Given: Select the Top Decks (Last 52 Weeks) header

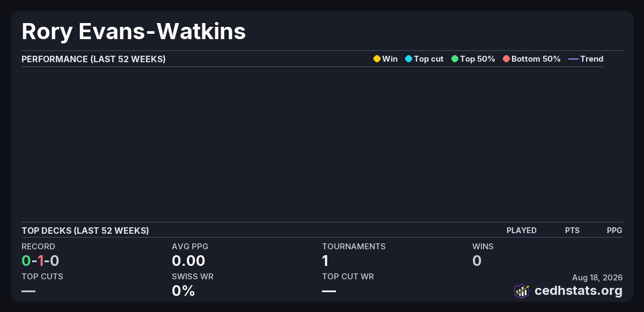Looking at the screenshot, I should point(85,231).
